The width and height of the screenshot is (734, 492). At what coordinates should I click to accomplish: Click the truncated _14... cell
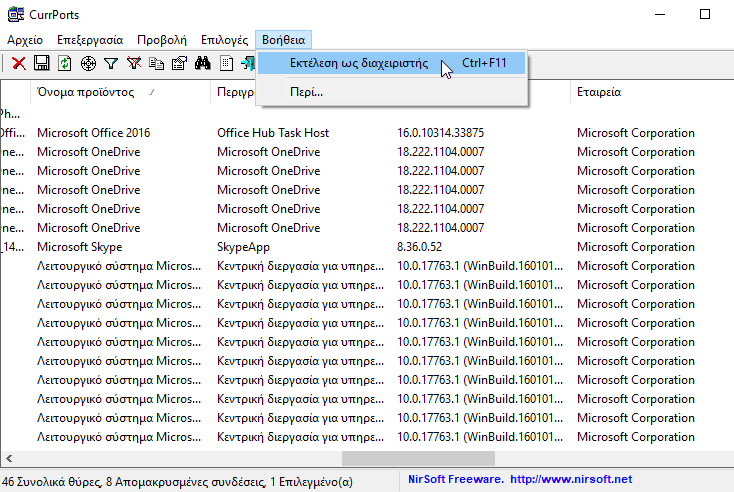13,247
